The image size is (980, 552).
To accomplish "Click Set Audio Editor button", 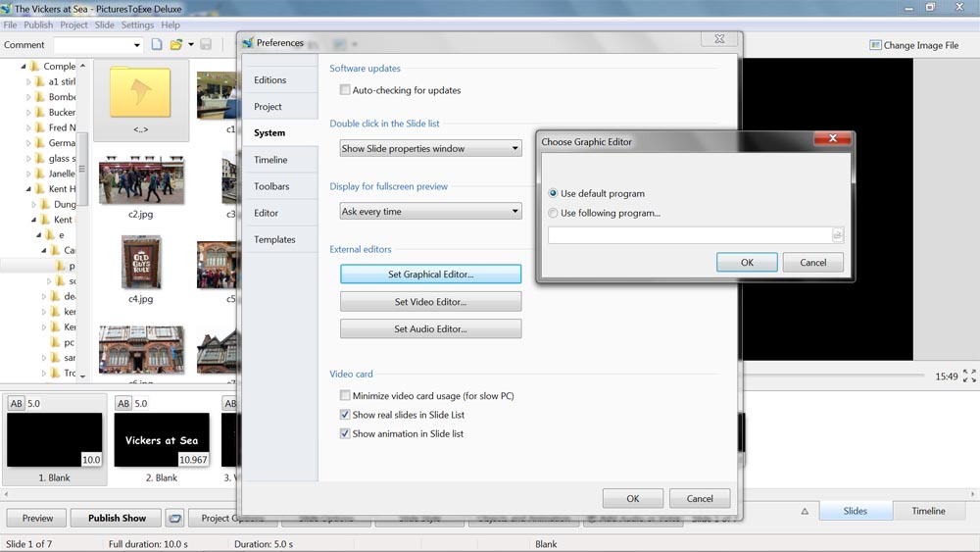I will pyautogui.click(x=430, y=328).
